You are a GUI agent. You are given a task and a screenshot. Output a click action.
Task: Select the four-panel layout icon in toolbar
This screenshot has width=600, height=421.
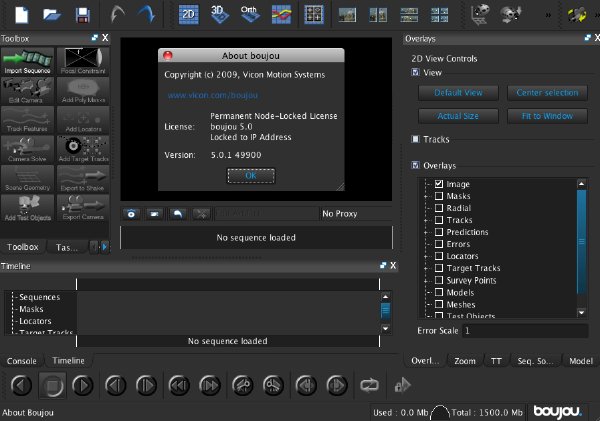(314, 15)
